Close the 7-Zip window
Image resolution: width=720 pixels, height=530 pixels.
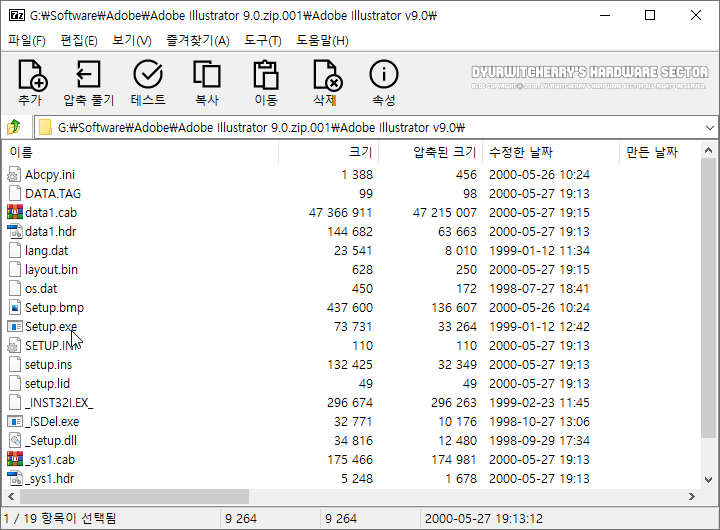(696, 15)
